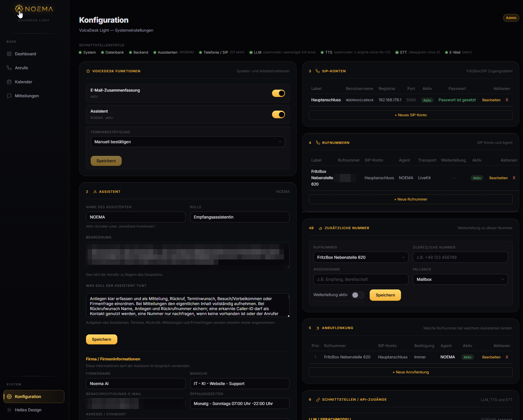Click the TTS status indicator
The image size is (523, 420).
(x=355, y=53)
